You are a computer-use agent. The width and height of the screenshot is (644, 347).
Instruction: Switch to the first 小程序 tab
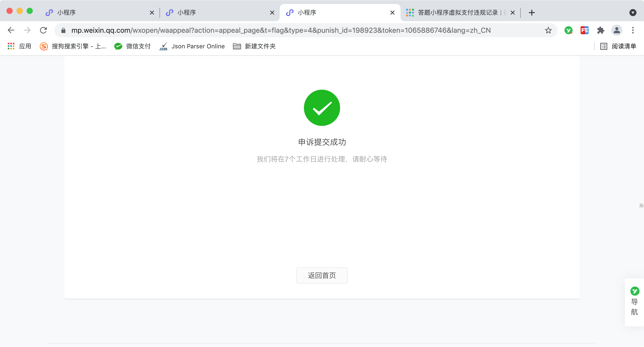coord(96,13)
